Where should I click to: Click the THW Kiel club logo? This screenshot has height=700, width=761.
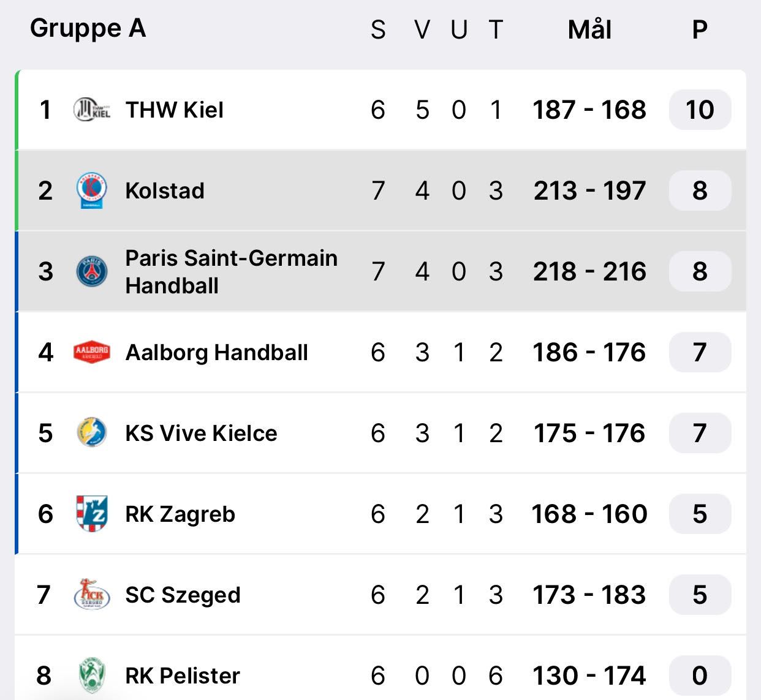[92, 110]
